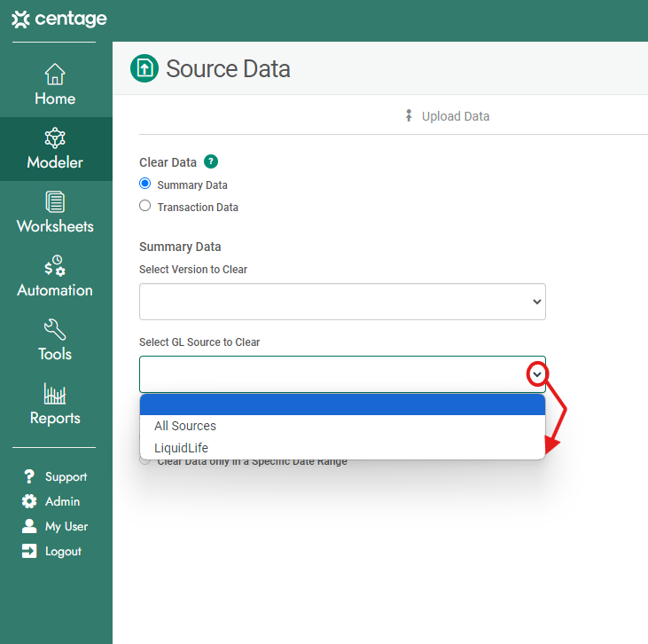Click the Source Data page title
This screenshot has height=644, width=648.
coord(228,68)
